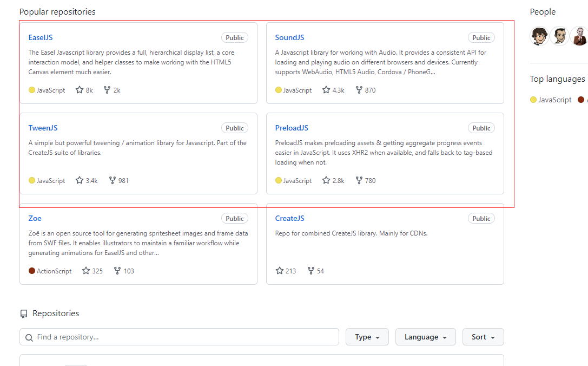Select JavaScript under Top languages
Viewport: 588px width, 366px height.
click(551, 100)
